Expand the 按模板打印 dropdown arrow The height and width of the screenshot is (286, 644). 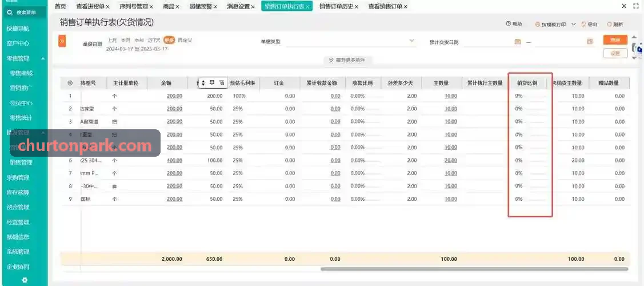click(573, 24)
